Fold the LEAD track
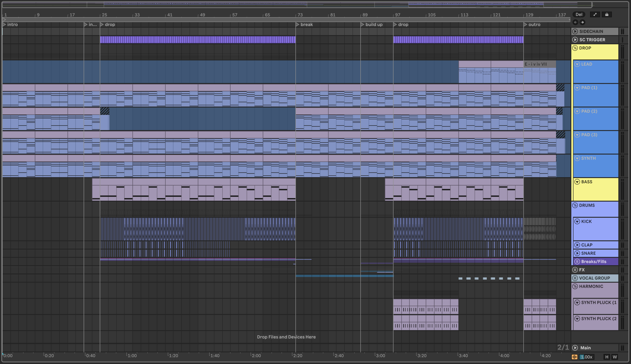This screenshot has height=364, width=631. pyautogui.click(x=577, y=64)
